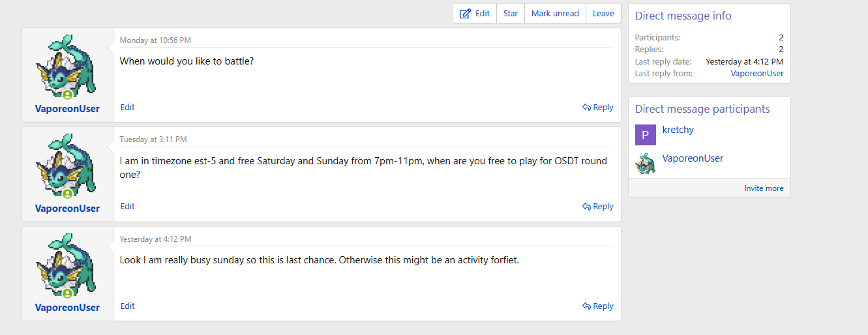868x335 pixels.
Task: Click the Edit pencil icon in toolbar
Action: tap(465, 14)
